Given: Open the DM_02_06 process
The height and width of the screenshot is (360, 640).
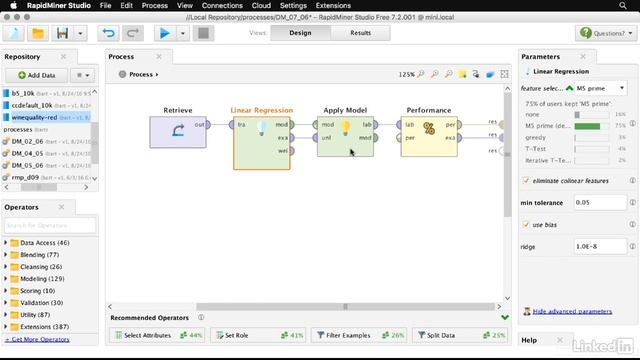Looking at the screenshot, I should click(x=47, y=141).
